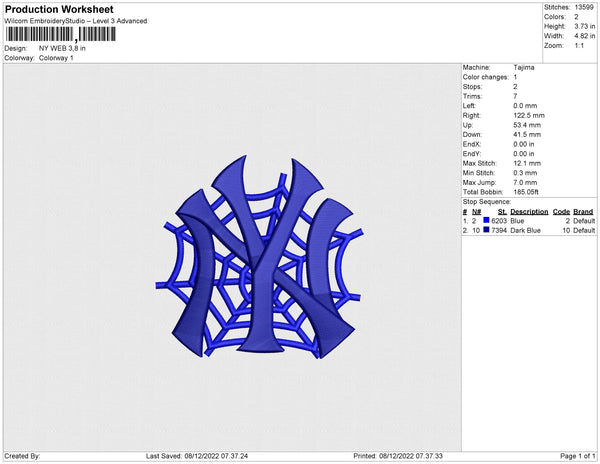This screenshot has height=464, width=600.
Task: Click the blue color swatch for 6203
Action: [486, 220]
